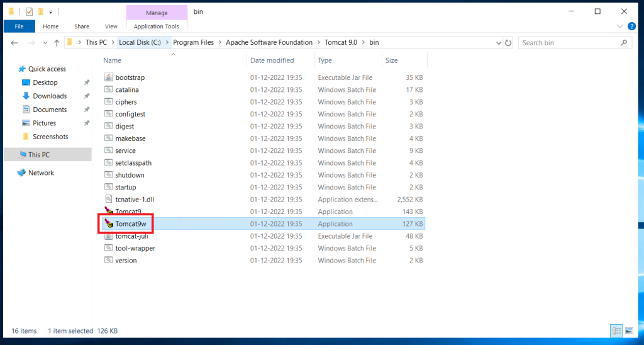
Task: Expand the chevron after Tomcat 9.0
Action: pos(364,42)
